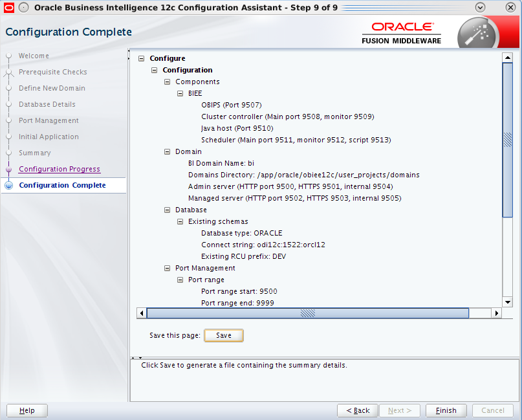Screen dimensions: 522x420
Task: Click the Finish button
Action: 446,411
